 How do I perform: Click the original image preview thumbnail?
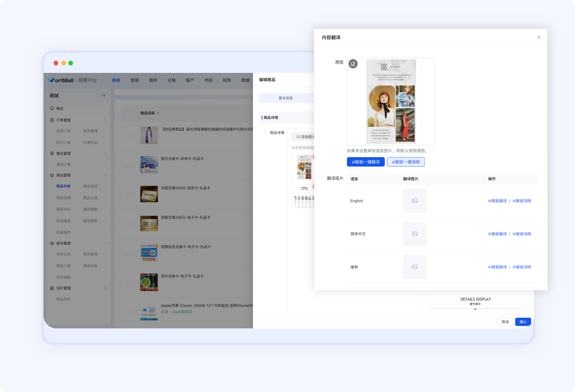pyautogui.click(x=391, y=101)
